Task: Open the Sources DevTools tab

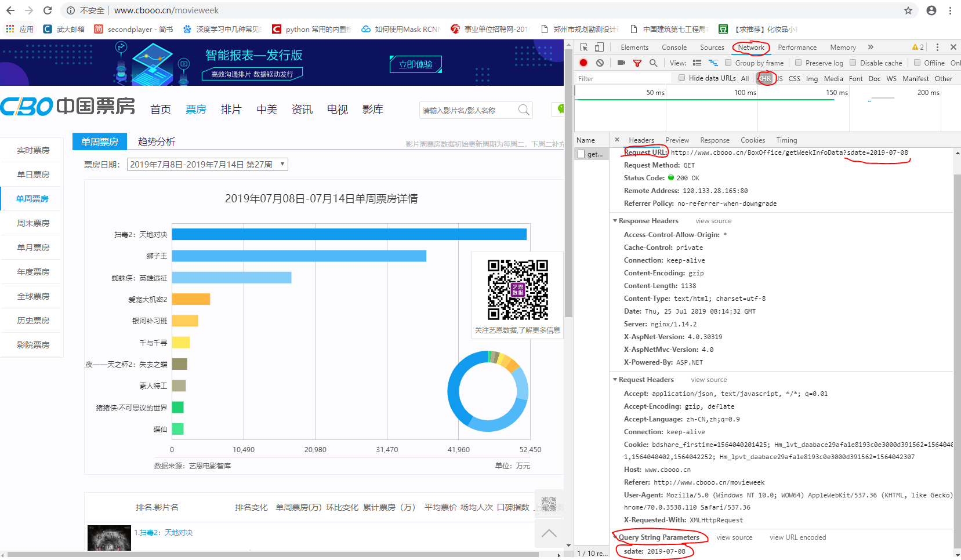Action: click(712, 48)
